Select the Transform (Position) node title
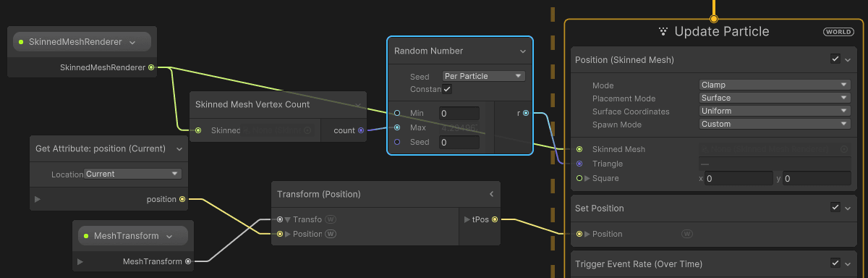 (318, 194)
